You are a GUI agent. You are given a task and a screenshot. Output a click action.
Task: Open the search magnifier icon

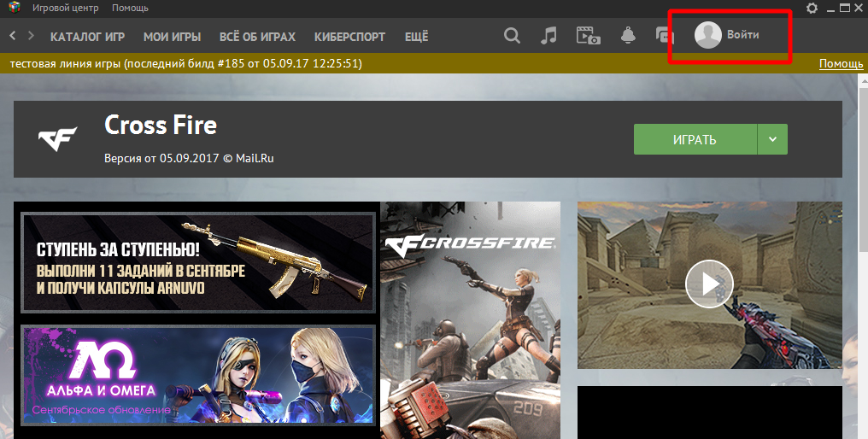512,36
